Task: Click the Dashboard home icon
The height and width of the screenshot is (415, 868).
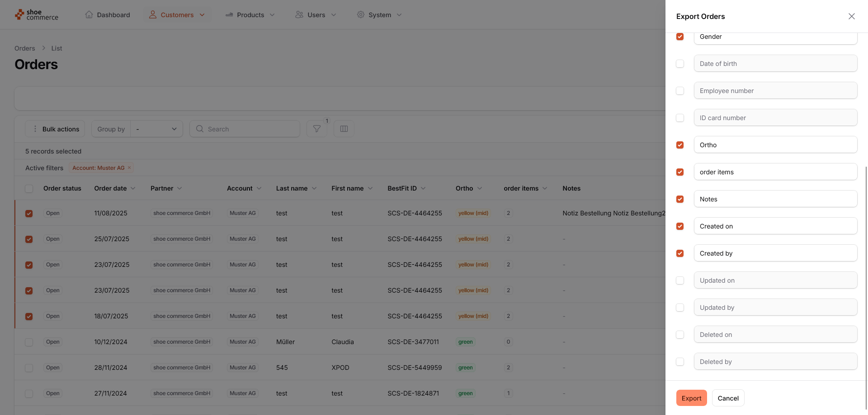Action: 89,15
